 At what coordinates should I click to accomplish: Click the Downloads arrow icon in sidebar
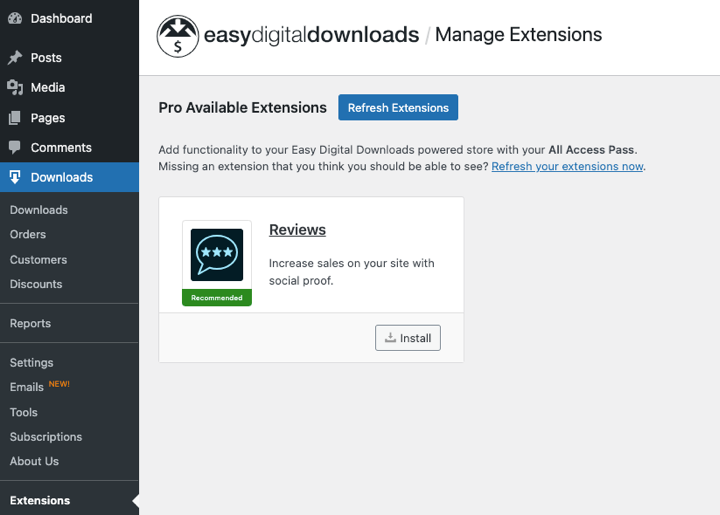click(x=15, y=177)
